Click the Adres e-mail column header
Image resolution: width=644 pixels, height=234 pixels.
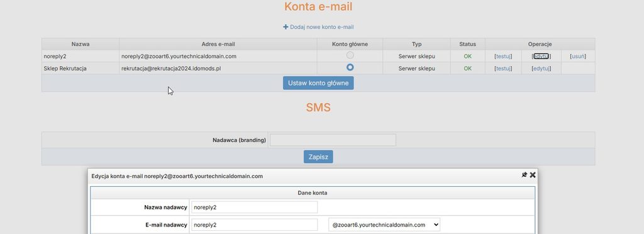(x=218, y=44)
